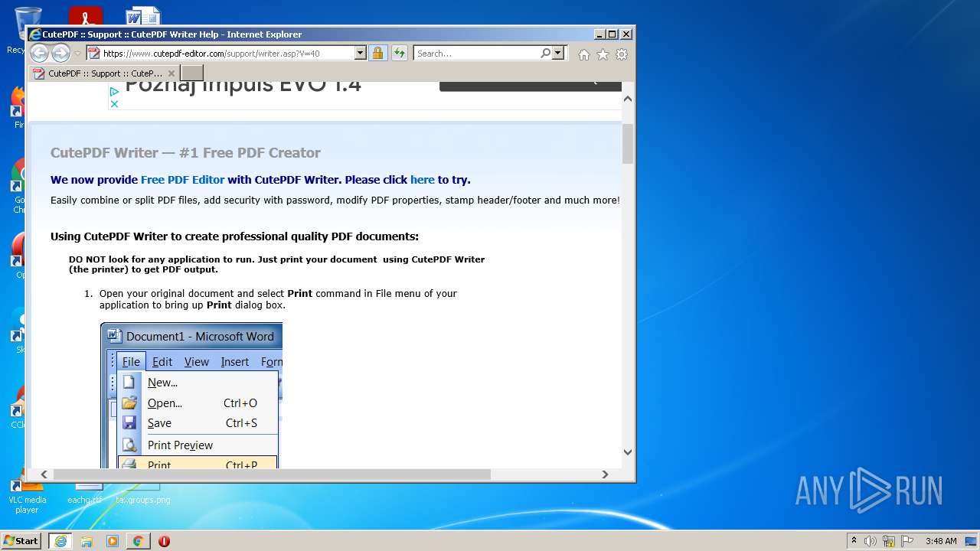Open the search provider dropdown arrow

[x=558, y=53]
